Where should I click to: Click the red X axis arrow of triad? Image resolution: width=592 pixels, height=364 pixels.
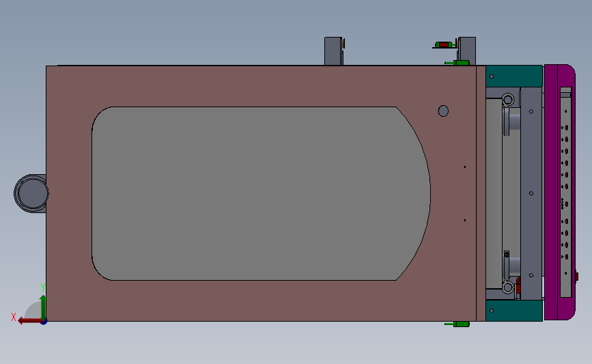[x=29, y=320]
